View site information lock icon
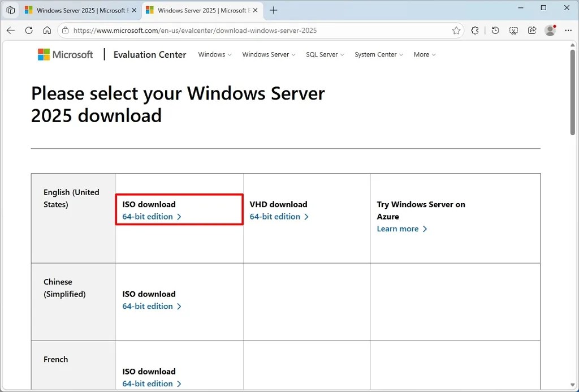579x392 pixels. pyautogui.click(x=66, y=31)
